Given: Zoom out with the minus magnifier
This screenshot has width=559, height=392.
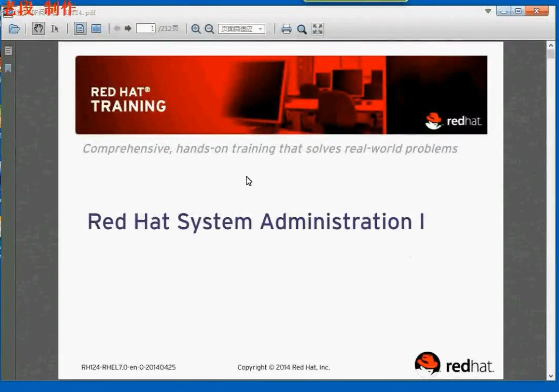Looking at the screenshot, I should (x=210, y=29).
